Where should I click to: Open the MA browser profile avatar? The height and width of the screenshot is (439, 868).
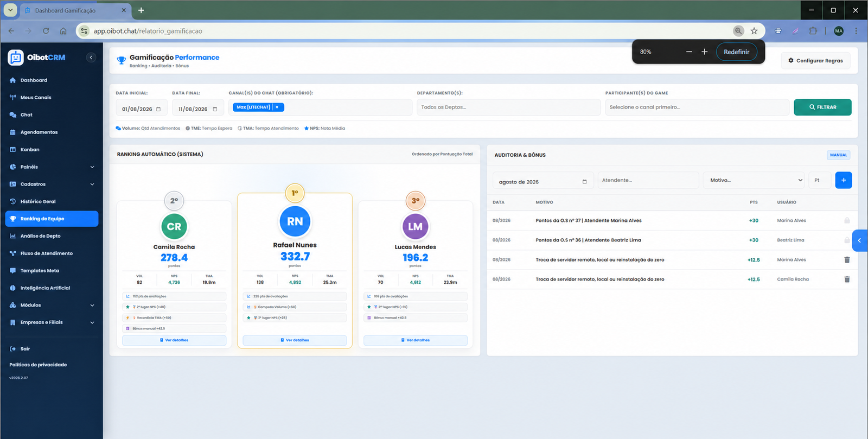[839, 31]
